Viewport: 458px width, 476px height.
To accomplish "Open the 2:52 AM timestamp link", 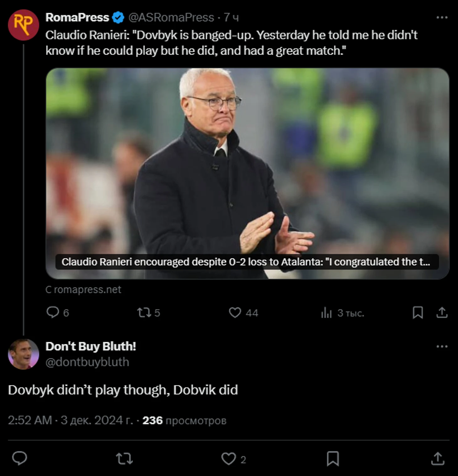I will point(30,420).
